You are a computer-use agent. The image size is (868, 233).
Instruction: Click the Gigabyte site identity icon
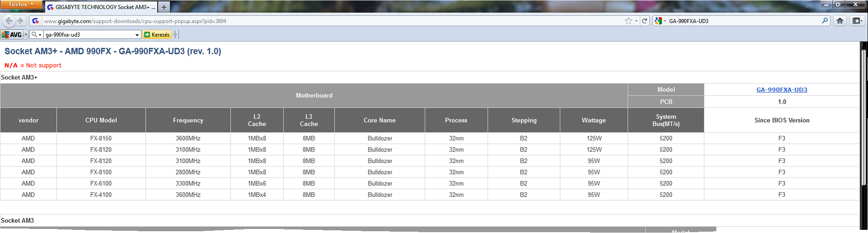point(36,21)
